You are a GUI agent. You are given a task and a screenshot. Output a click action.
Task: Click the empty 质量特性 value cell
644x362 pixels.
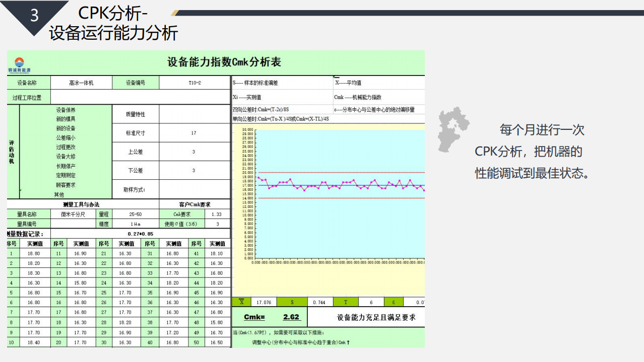pyautogui.click(x=194, y=114)
